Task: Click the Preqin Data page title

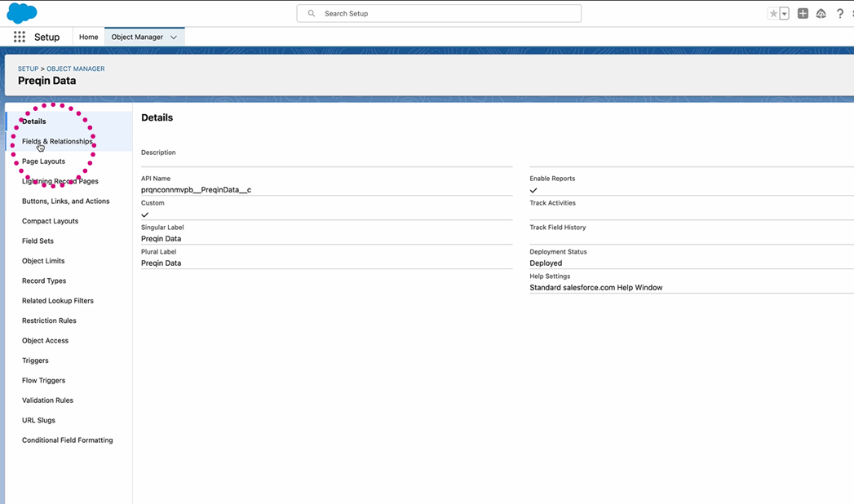Action: 46,81
